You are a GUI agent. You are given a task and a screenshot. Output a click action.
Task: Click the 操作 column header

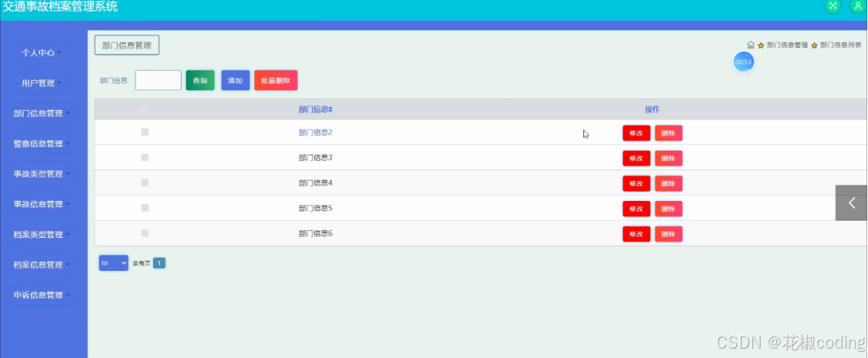[652, 110]
